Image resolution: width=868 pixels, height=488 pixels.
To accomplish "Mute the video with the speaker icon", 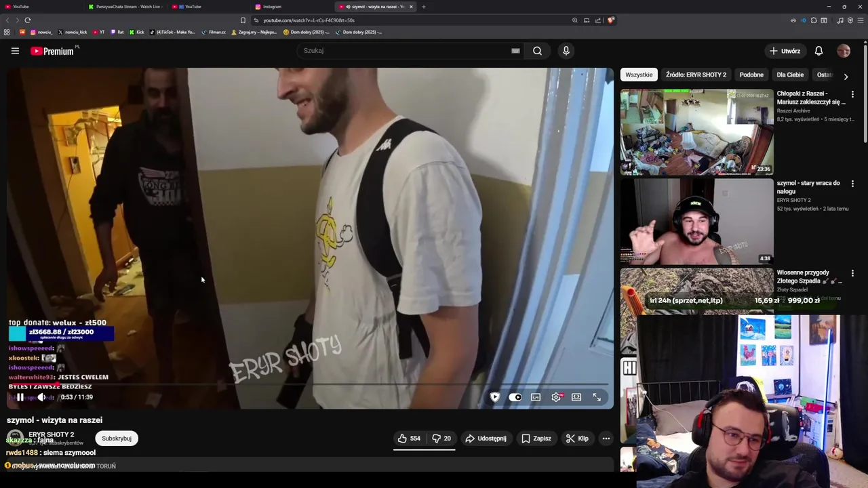I will 41,397.
